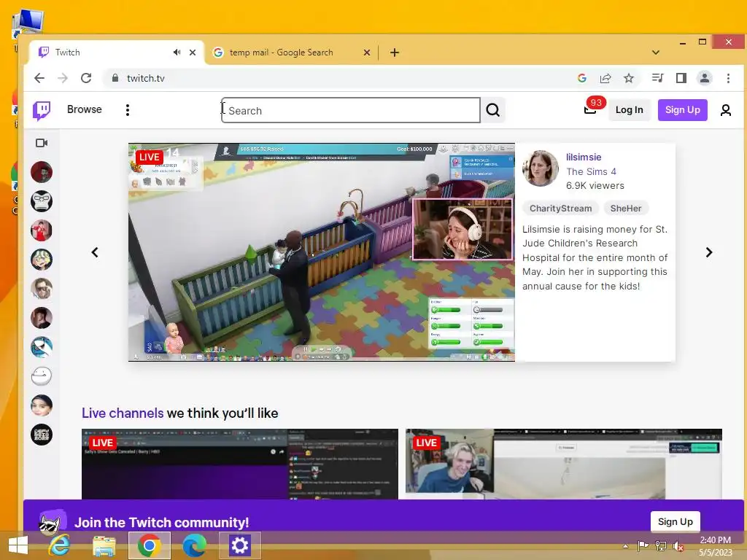Toggle Chrome side panel
Screen dimensions: 747x560
[681, 78]
